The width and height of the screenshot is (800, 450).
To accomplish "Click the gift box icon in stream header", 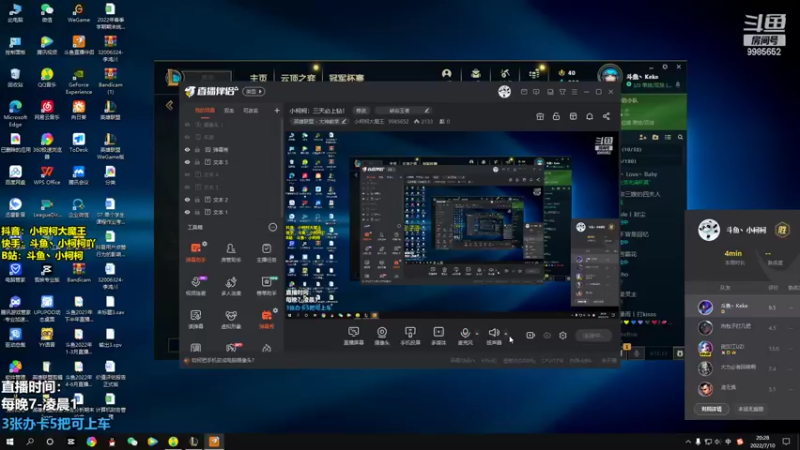I will [x=540, y=116].
